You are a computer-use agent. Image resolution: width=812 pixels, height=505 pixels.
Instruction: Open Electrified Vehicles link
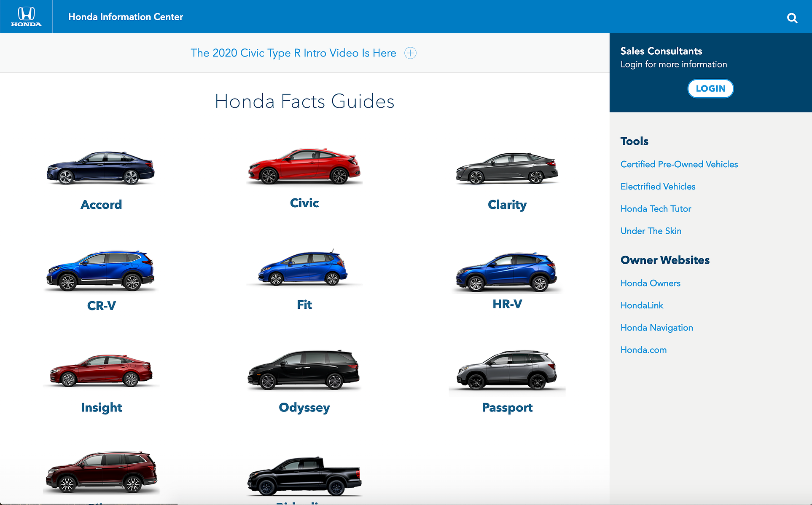[x=658, y=187]
